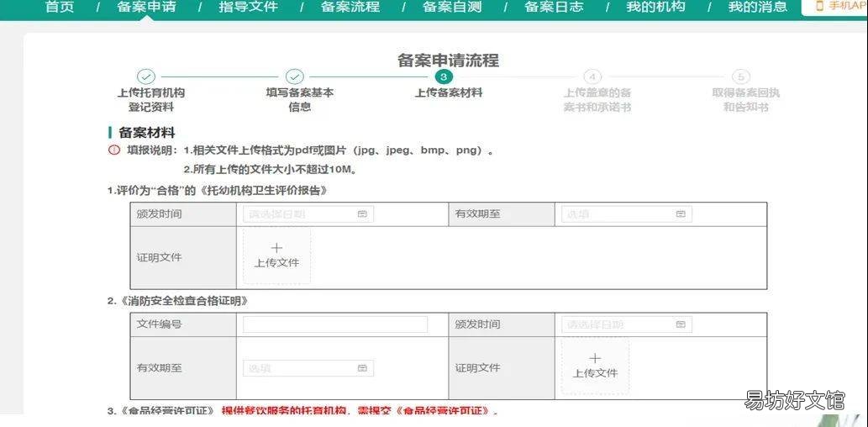This screenshot has height=427, width=868.
Task: Click heading 1.评价为"合格"的《托幼机构卫生评价报告》
Action: pyautogui.click(x=217, y=191)
